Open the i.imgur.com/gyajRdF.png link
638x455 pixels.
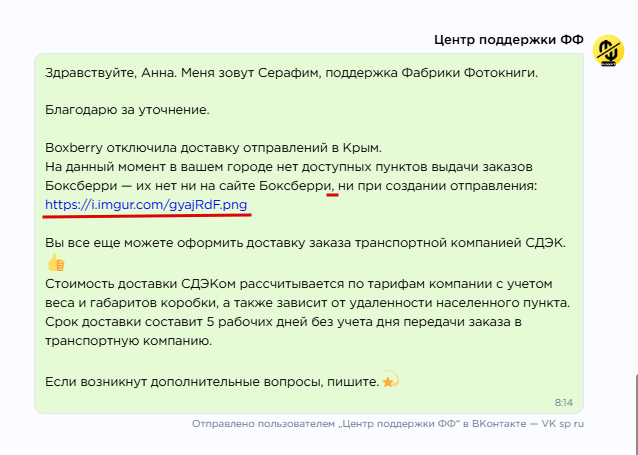[x=146, y=205]
